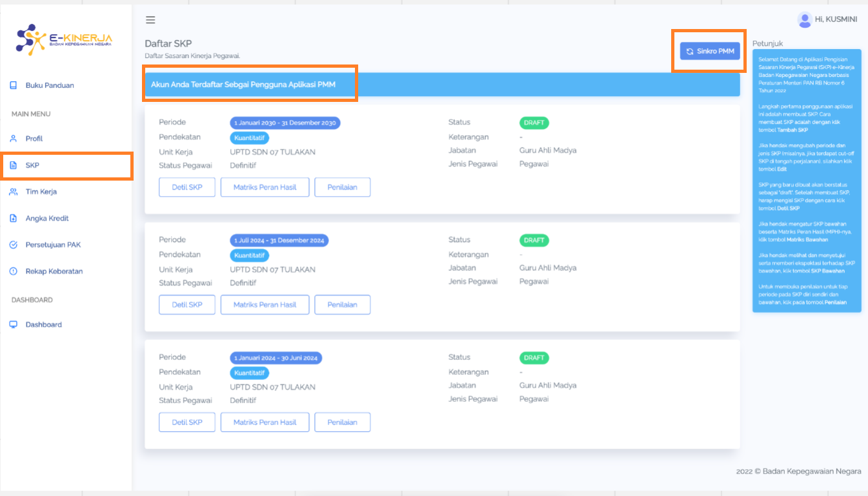Viewport: 868px width, 496px height.
Task: Open Matriks Peran Hasil for Januari–Juni 2024
Action: pyautogui.click(x=265, y=422)
